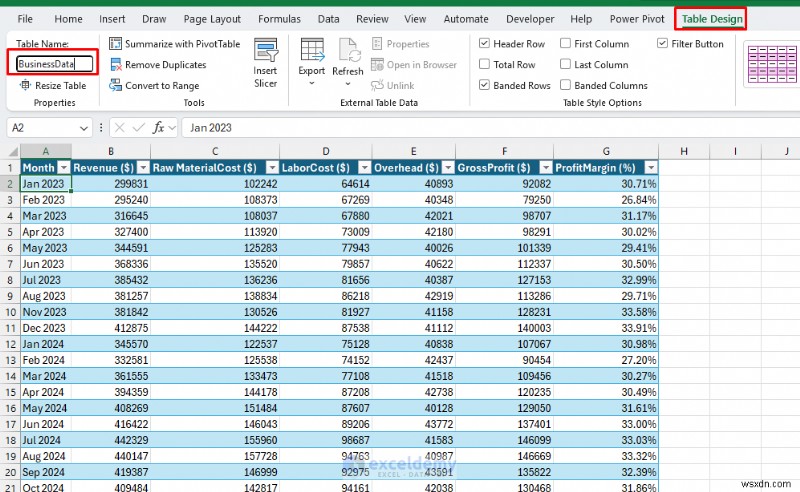Image resolution: width=800 pixels, height=492 pixels.
Task: Click Convert to Range
Action: pyautogui.click(x=155, y=86)
